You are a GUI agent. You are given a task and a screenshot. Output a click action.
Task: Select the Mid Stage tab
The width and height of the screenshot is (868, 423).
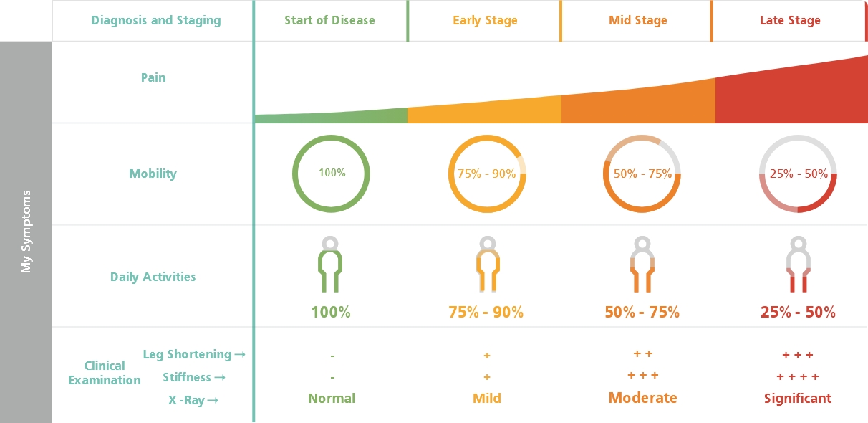(637, 20)
